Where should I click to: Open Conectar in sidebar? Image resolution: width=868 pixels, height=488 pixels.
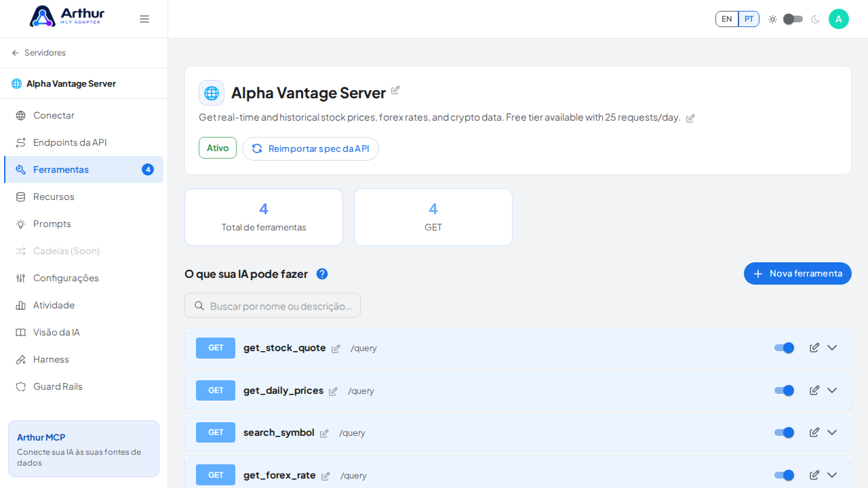(83, 115)
